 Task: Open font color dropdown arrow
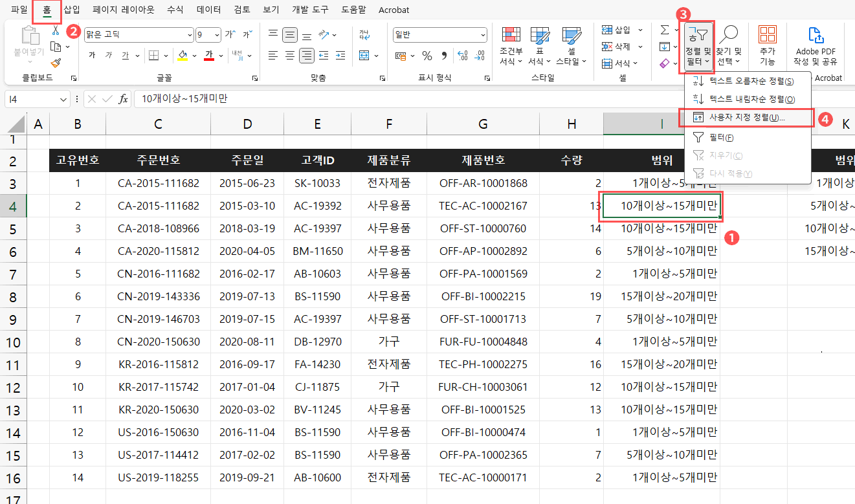tap(220, 56)
